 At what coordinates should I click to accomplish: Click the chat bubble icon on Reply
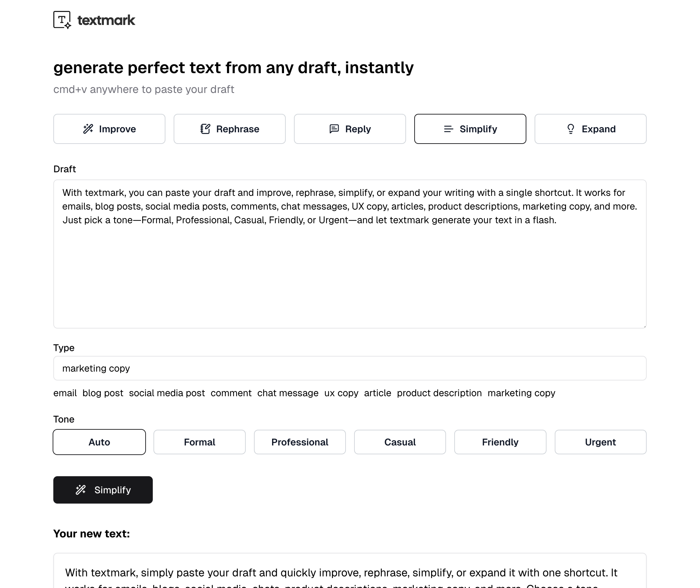[334, 129]
